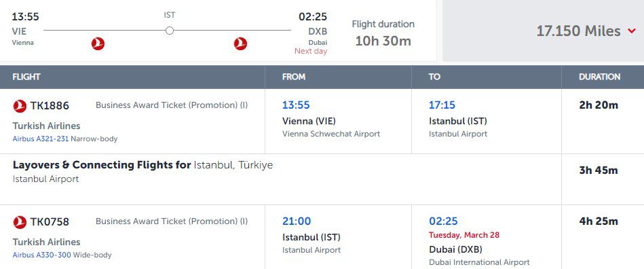The image size is (644, 269).
Task: Expand the 17.150 Miles price chevron
Action: pyautogui.click(x=632, y=31)
